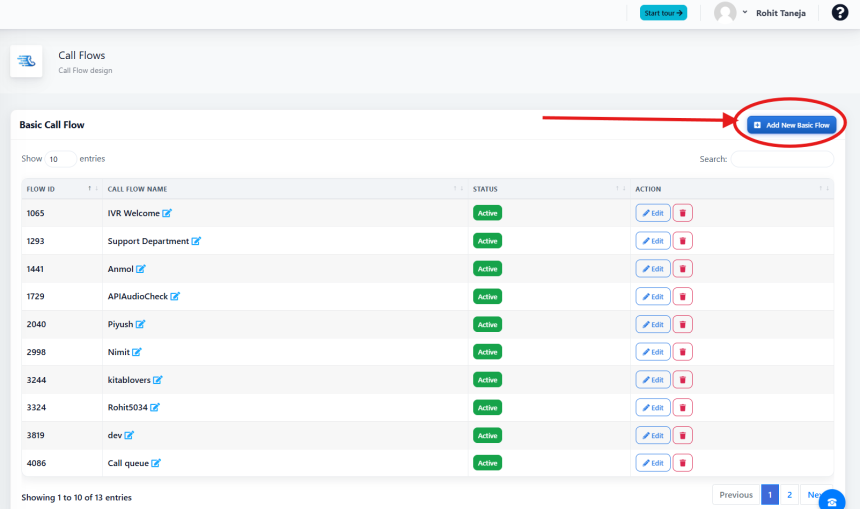Image resolution: width=860 pixels, height=509 pixels.
Task: Click the rename icon next to IVR Welcome
Action: click(x=167, y=213)
